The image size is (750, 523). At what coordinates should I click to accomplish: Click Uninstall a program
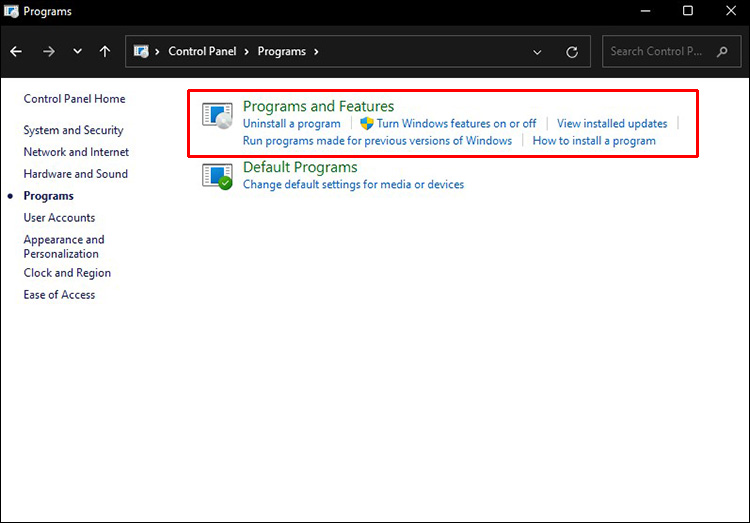pos(292,123)
